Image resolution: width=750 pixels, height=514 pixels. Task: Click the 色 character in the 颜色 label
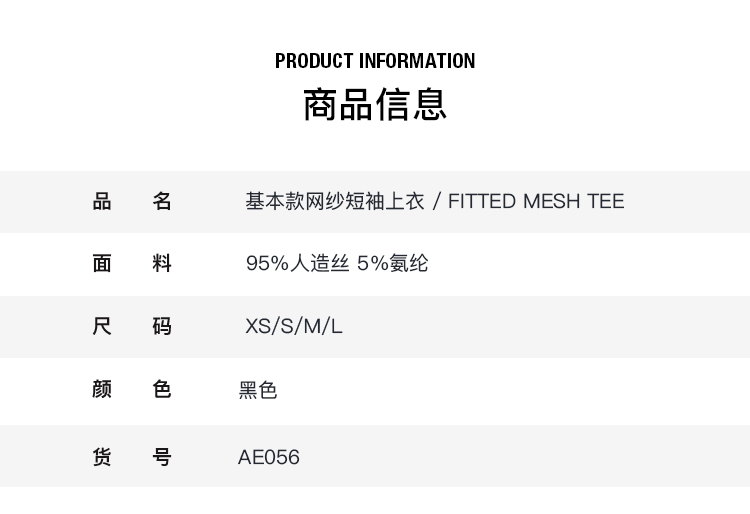pyautogui.click(x=162, y=389)
